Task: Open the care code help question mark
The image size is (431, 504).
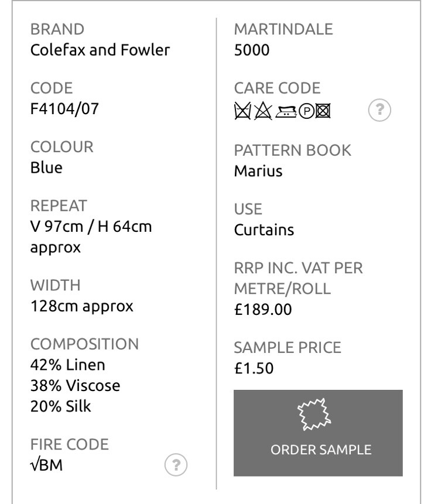Action: [x=379, y=110]
